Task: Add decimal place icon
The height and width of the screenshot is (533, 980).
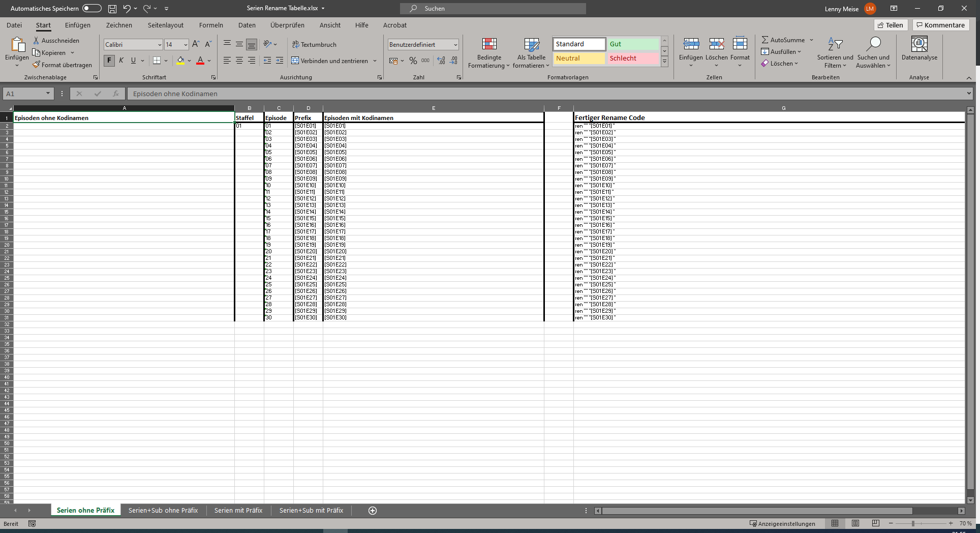Action: click(441, 61)
